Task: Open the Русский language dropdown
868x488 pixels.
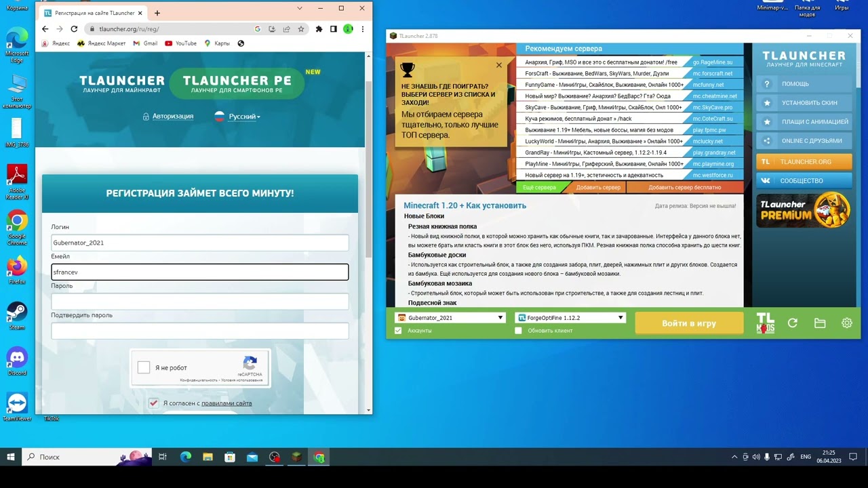Action: [237, 117]
